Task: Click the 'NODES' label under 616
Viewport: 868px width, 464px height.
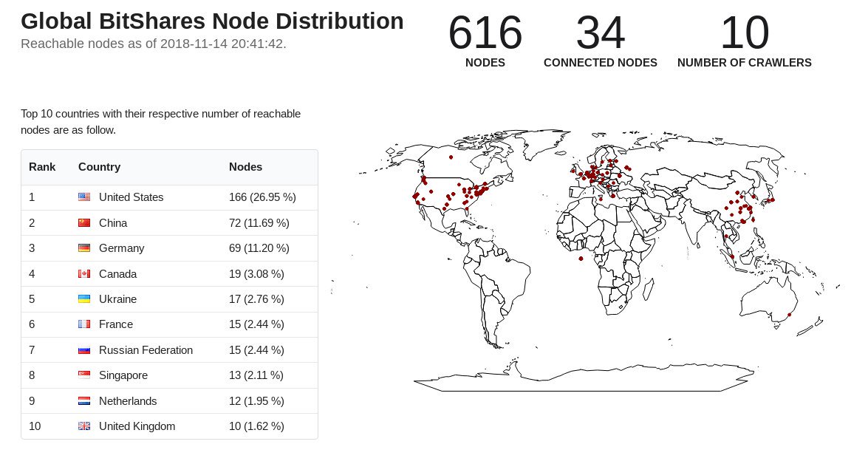Action: click(485, 63)
